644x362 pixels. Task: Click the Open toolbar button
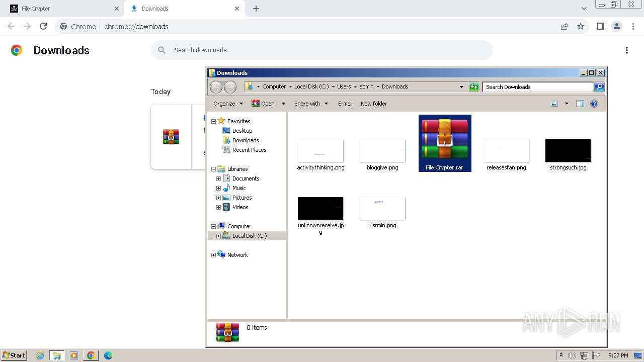[x=263, y=104]
